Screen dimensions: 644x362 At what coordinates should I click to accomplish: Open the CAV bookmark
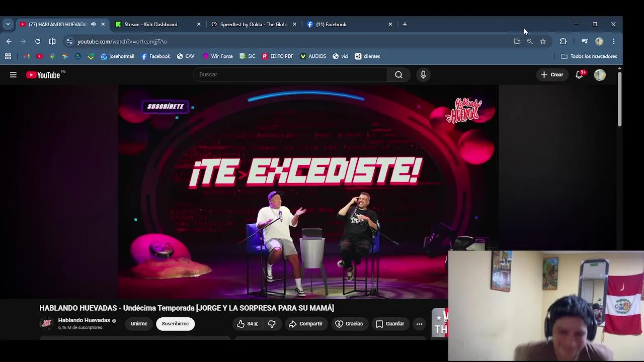(186, 56)
